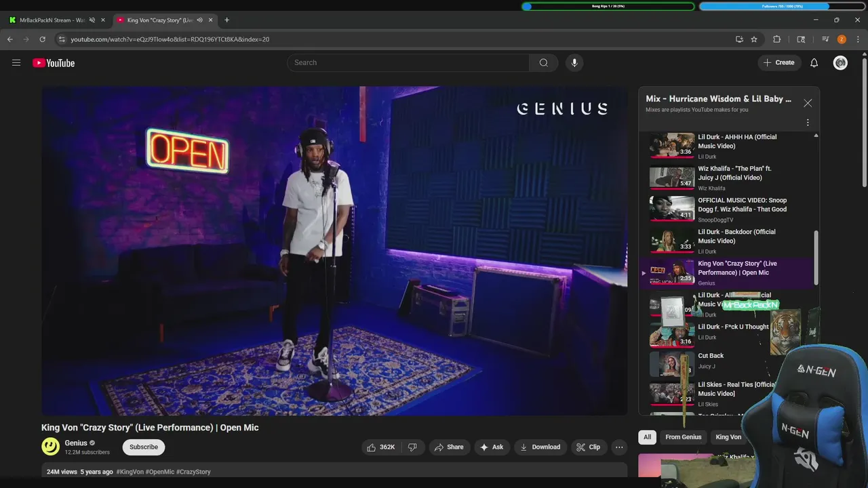Reload the YouTube page

pyautogui.click(x=42, y=39)
